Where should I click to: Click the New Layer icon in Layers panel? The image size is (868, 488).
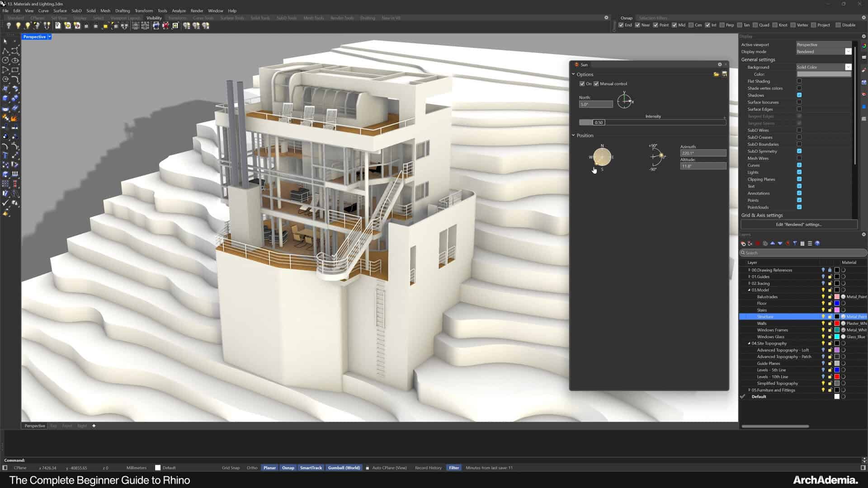[743, 243]
